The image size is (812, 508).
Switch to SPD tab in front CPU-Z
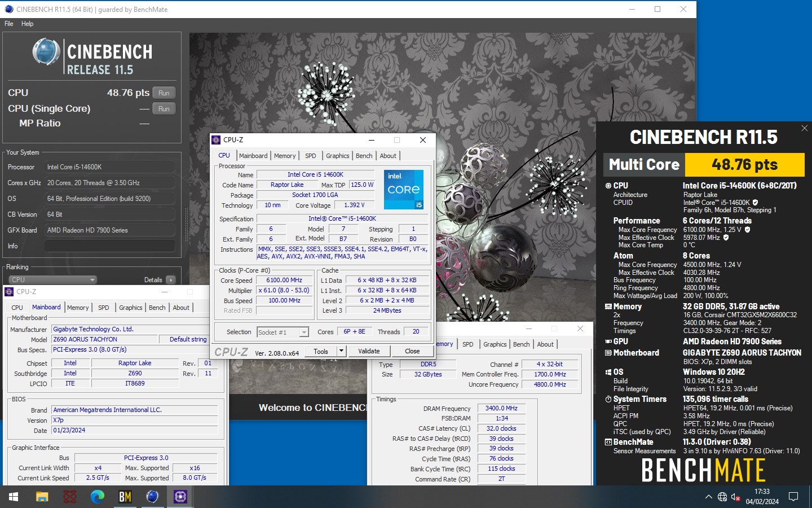[311, 156]
